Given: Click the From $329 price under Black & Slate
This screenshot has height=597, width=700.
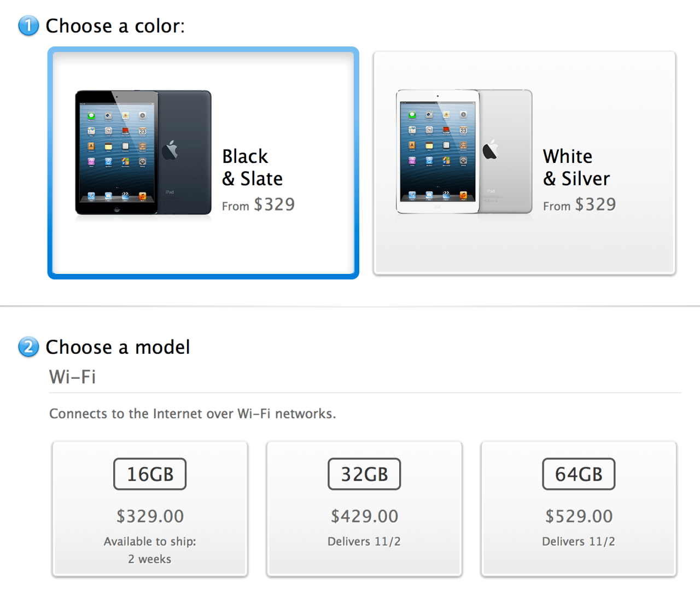Looking at the screenshot, I should (258, 204).
